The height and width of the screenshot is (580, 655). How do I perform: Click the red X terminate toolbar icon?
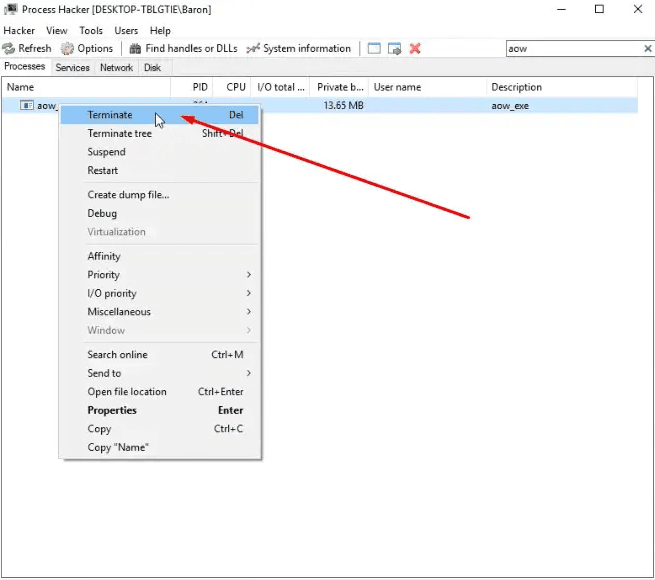415,49
